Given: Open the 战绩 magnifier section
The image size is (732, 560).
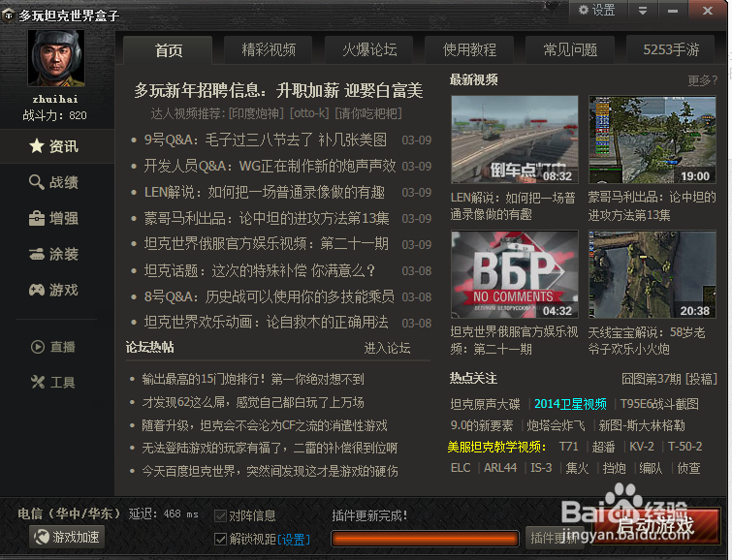Looking at the screenshot, I should pos(54,182).
